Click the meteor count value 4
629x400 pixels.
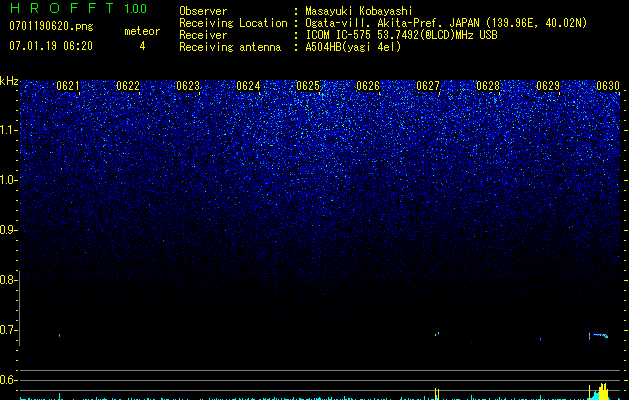(142, 46)
